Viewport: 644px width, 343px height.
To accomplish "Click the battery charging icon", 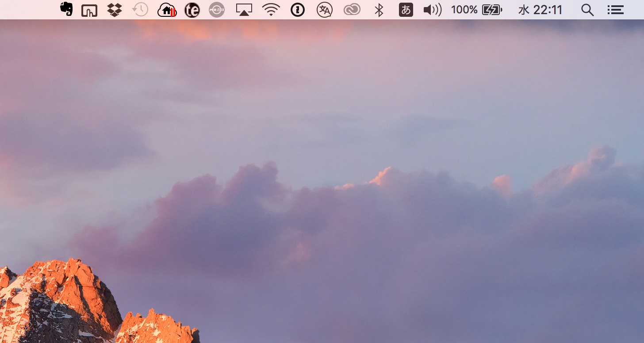I will [492, 10].
